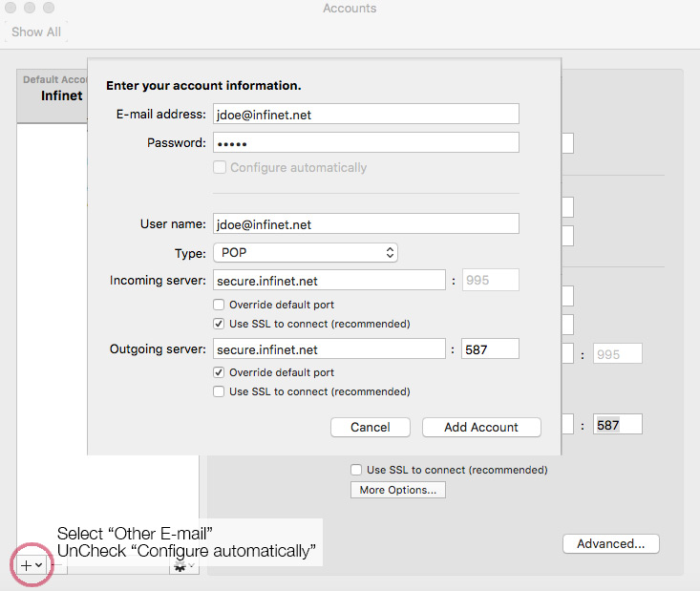Select the Infinet account in sidebar

click(61, 95)
